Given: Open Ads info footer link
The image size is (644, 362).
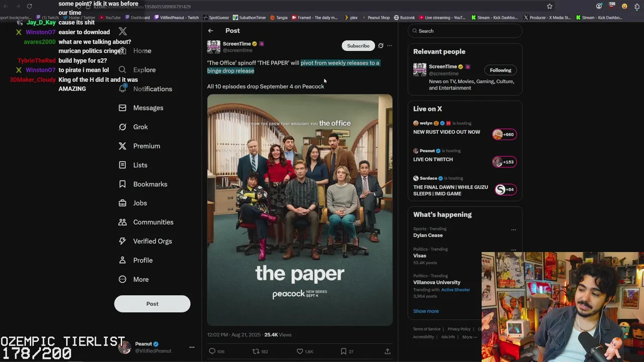Looking at the screenshot, I should [448, 337].
